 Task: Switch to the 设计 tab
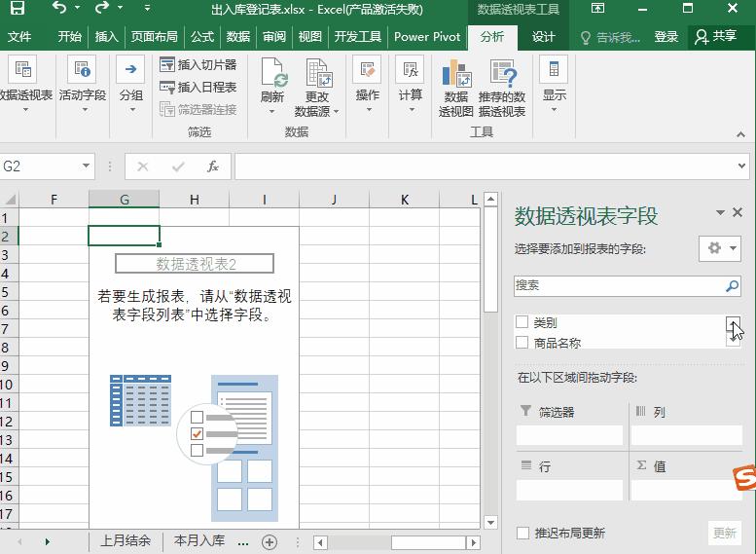[x=543, y=37]
